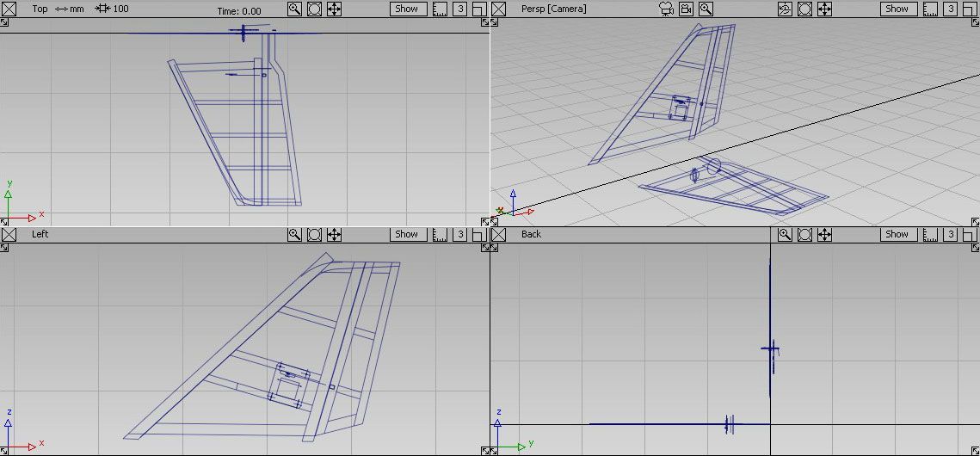
Task: Toggle the ruler grid icon in Top view
Action: coord(440,9)
